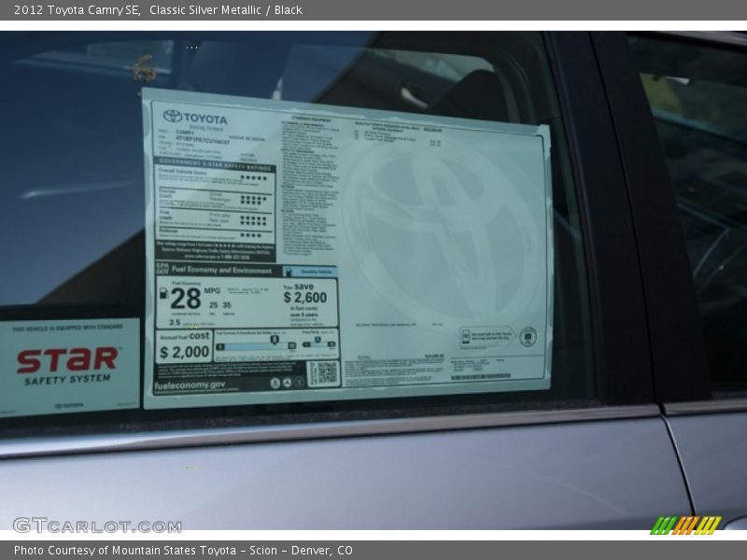Image resolution: width=747 pixels, height=560 pixels.
Task: Scan the QR code on the fuel economy label
Action: (x=325, y=371)
